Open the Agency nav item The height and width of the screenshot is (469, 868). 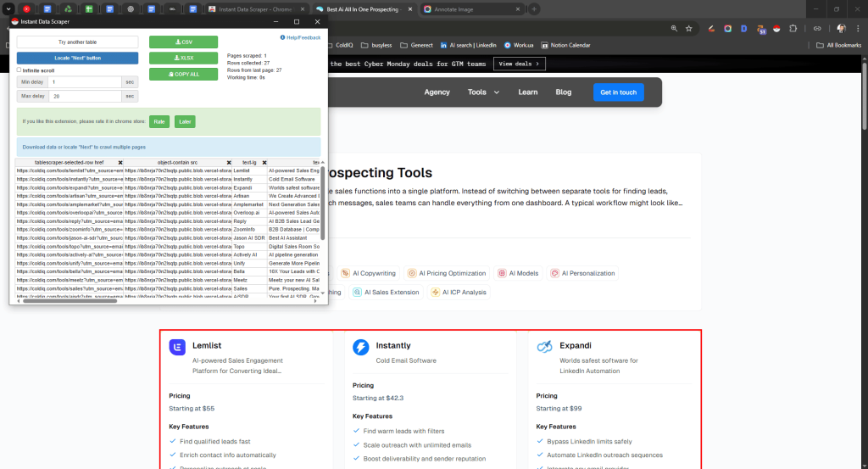click(x=437, y=92)
